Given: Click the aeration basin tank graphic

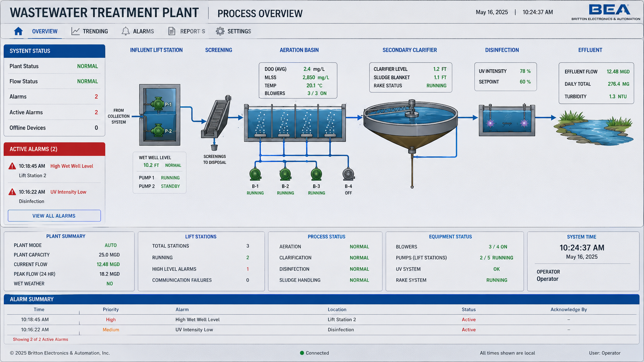Looking at the screenshot, I should [295, 122].
